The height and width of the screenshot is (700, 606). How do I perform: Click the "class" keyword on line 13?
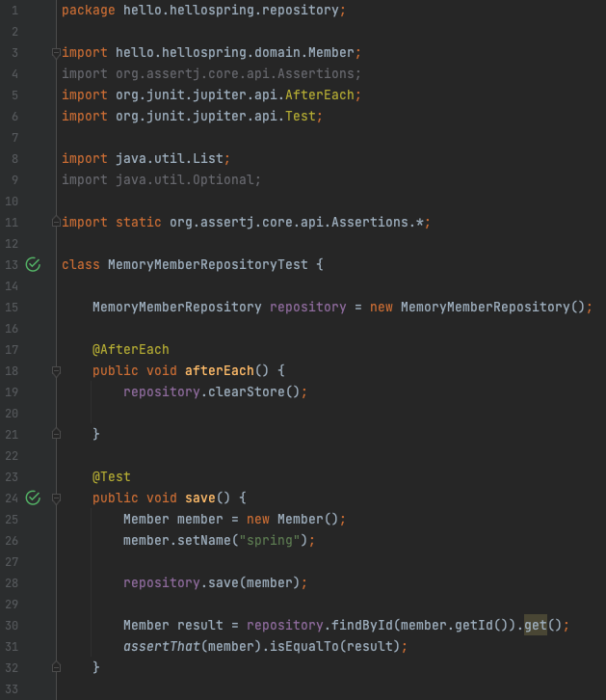pos(81,265)
